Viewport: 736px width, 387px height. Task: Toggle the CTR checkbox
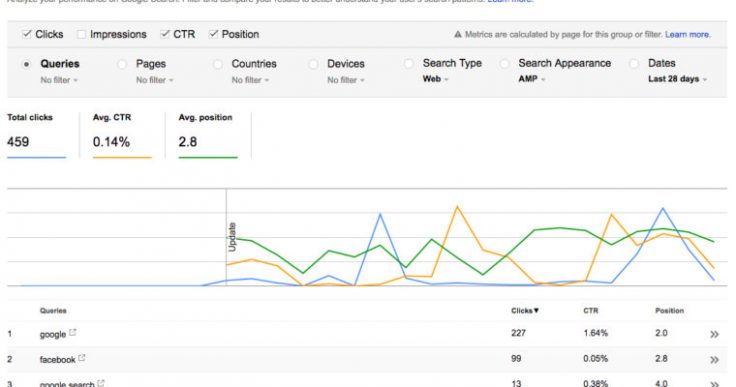[x=165, y=34]
